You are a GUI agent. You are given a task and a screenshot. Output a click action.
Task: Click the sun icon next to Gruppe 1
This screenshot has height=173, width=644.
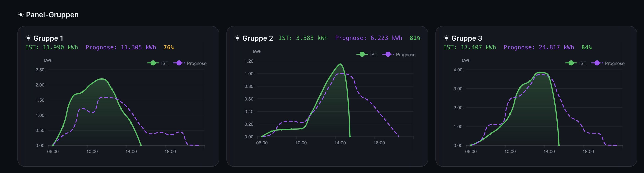point(28,38)
